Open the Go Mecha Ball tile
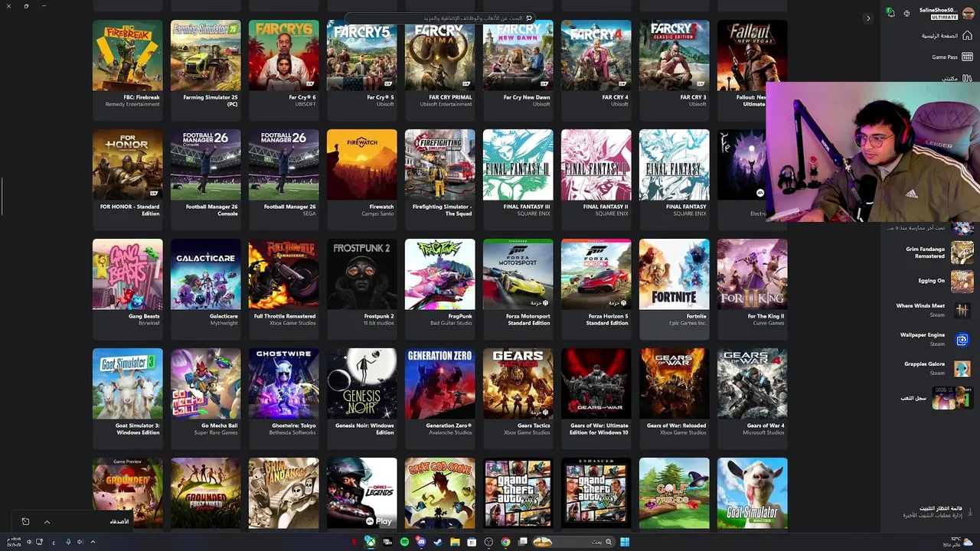Screen dimensions: 980x551 (x=205, y=398)
